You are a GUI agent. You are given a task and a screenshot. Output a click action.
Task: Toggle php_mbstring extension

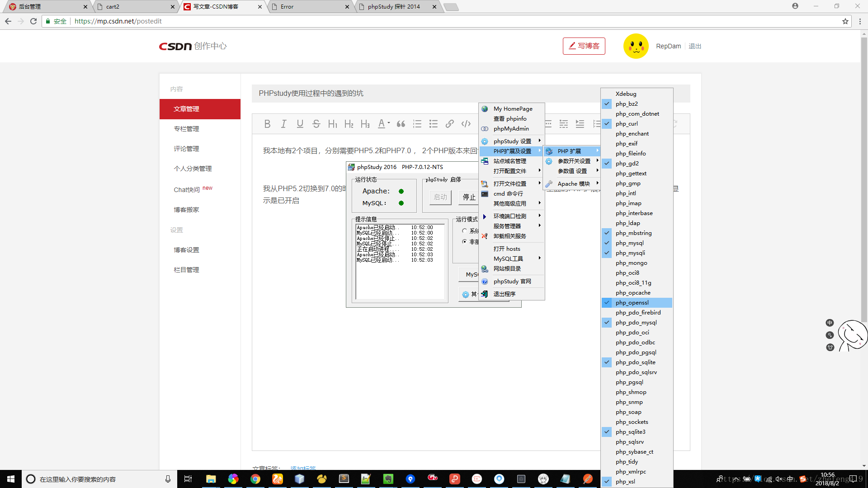point(637,233)
